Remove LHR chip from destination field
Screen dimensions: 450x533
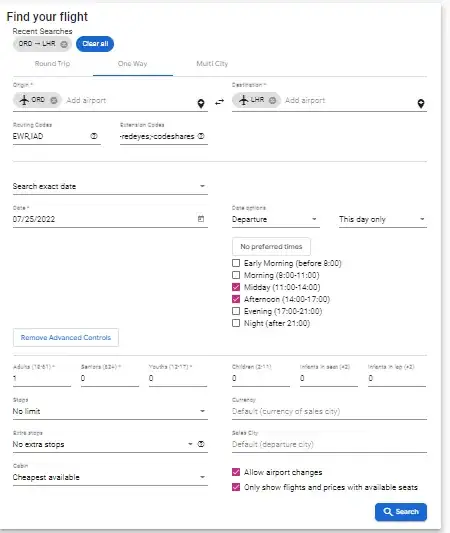pos(272,100)
